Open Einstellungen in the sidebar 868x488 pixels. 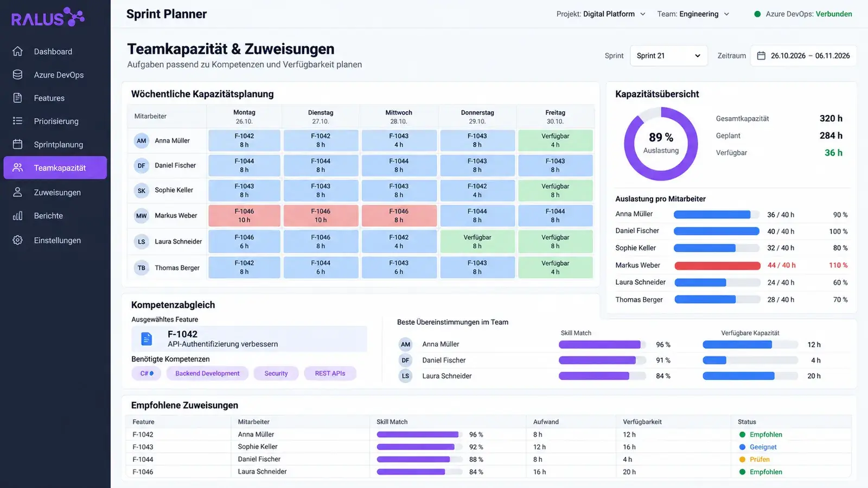55,240
